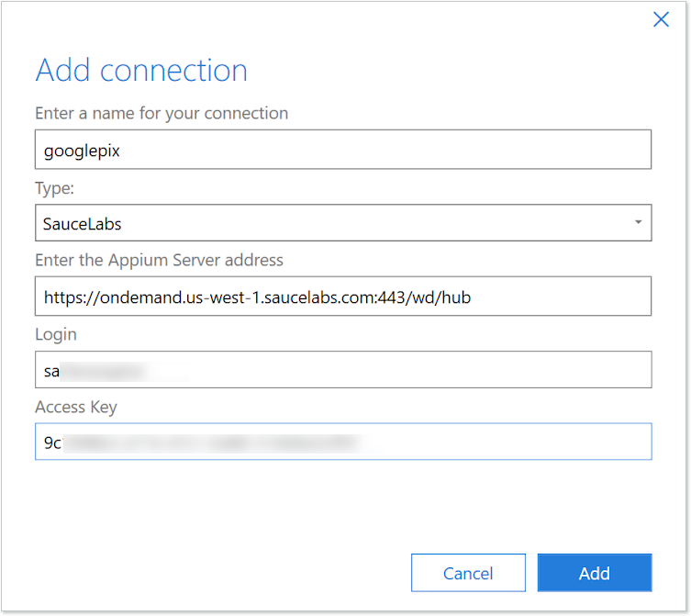
Task: Click the "Enter a name for your connection" label
Action: 162,113
